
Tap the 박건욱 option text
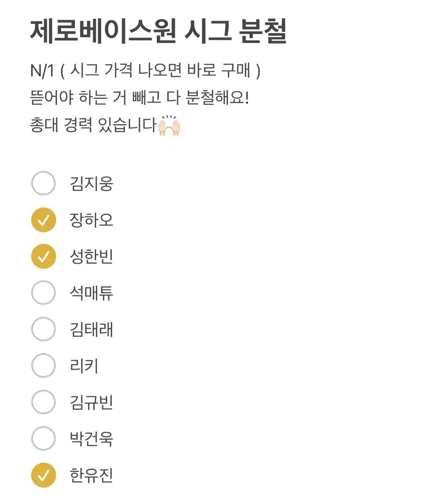[x=91, y=439]
